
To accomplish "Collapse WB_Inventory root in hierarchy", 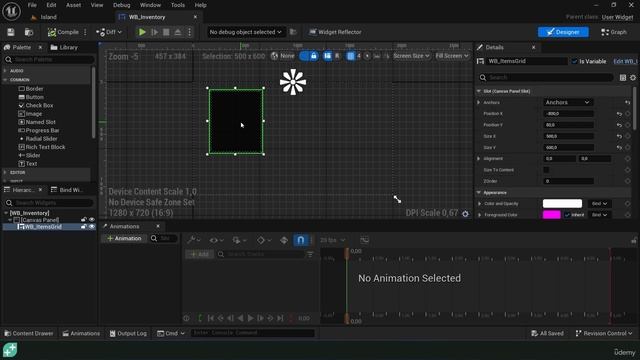I will coord(6,213).
